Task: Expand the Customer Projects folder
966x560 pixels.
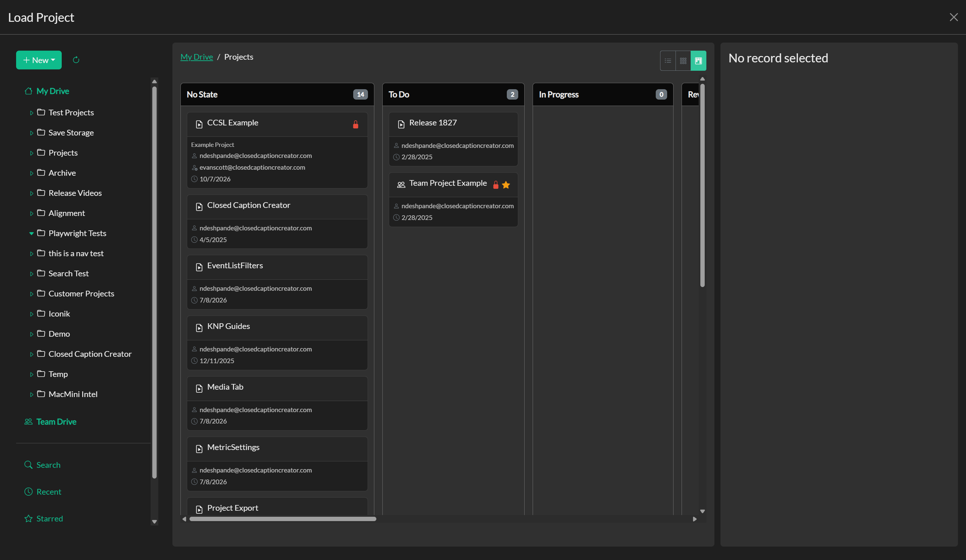Action: pos(32,294)
